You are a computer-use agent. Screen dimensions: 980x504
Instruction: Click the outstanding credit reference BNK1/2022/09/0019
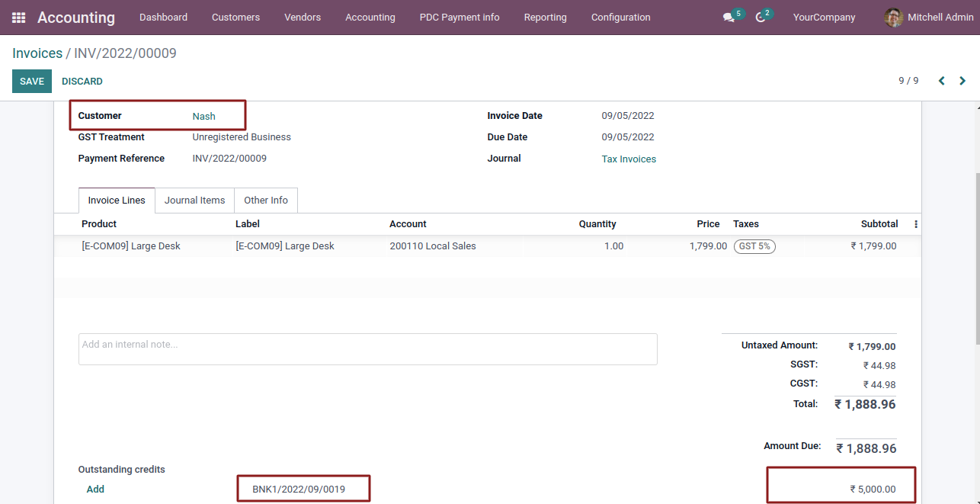click(x=299, y=490)
